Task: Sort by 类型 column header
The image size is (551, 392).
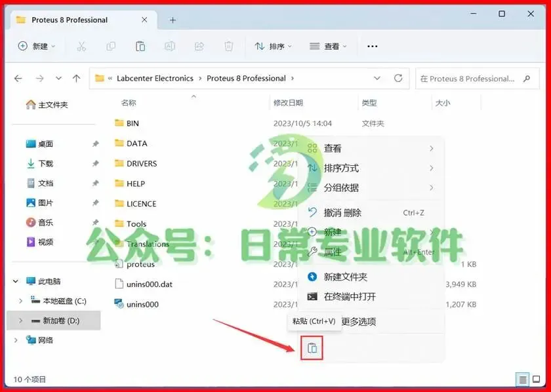Action: click(369, 102)
